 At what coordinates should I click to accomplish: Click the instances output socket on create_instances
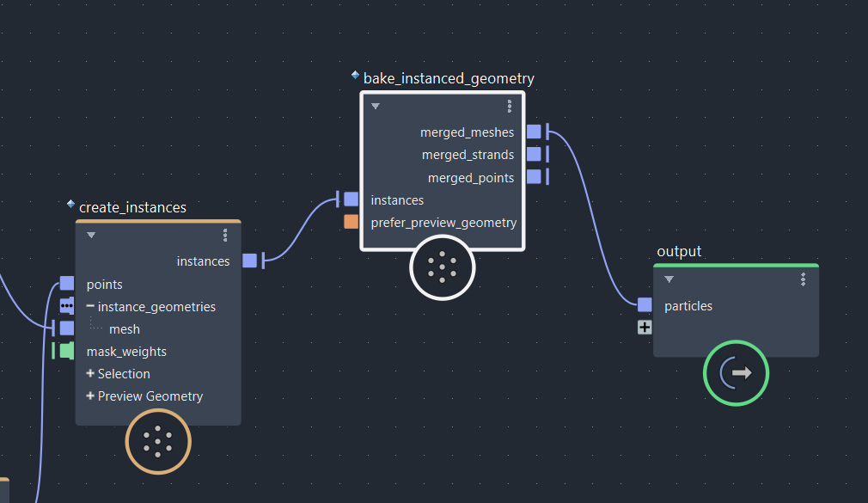click(x=249, y=261)
